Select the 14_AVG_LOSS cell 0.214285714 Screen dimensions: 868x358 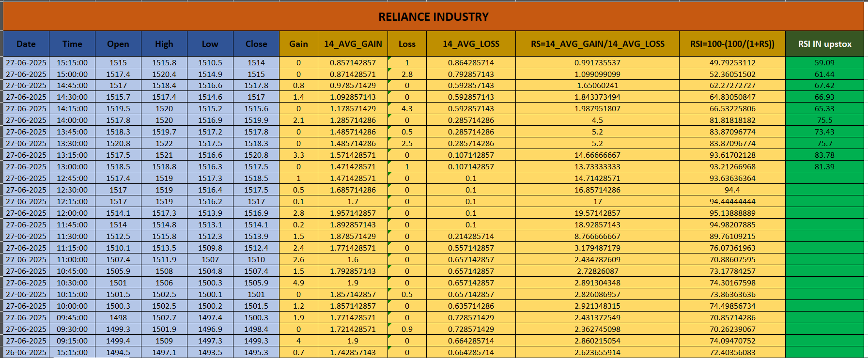[x=471, y=237]
